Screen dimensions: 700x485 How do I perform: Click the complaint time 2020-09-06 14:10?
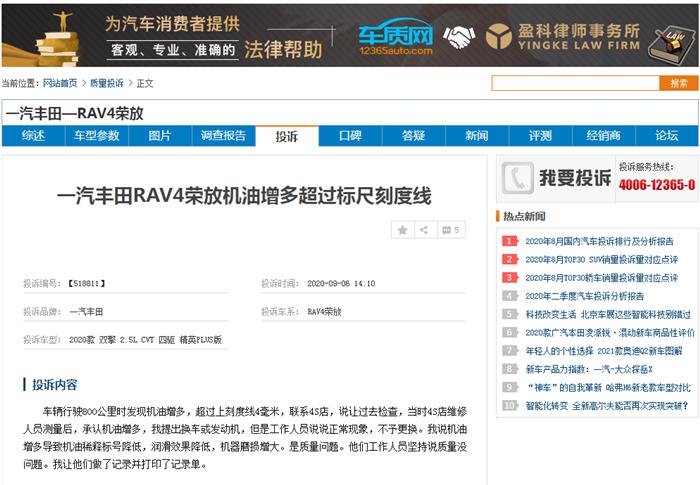[341, 283]
